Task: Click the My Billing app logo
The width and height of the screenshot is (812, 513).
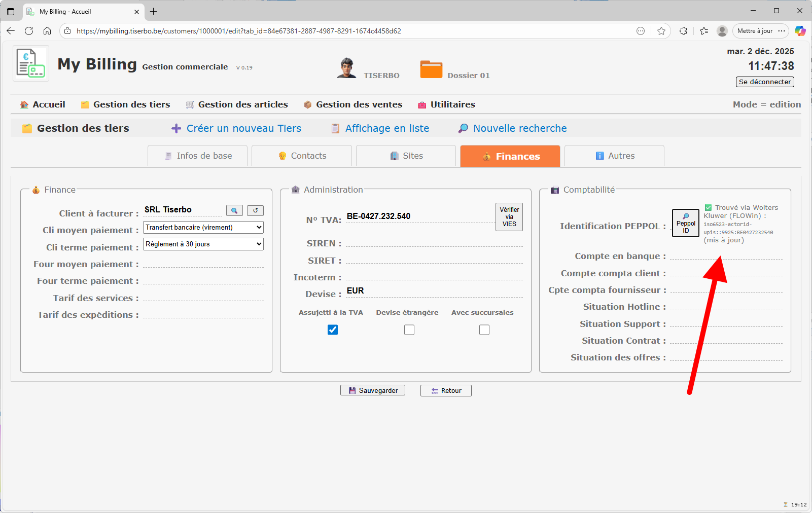Action: 30,63
